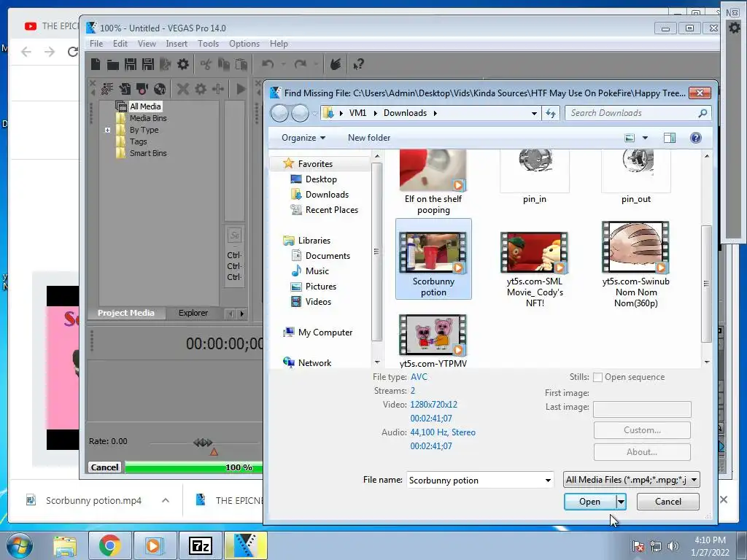
Task: Expand Scorbunny potion.mp4 download options chevron
Action: [x=166, y=500]
